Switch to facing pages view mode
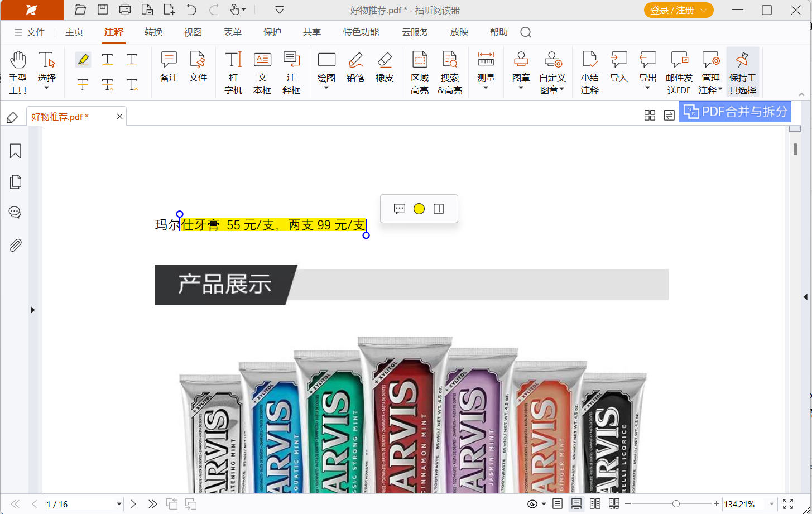The height and width of the screenshot is (514, 812). [x=595, y=504]
